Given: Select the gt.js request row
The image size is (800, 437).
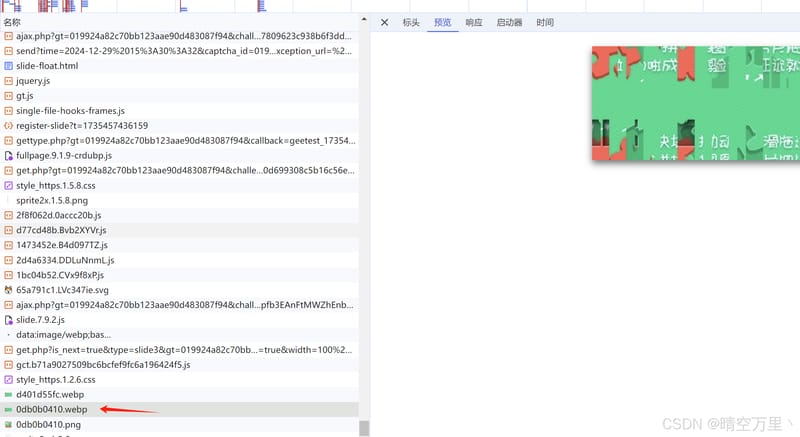Looking at the screenshot, I should (x=179, y=96).
